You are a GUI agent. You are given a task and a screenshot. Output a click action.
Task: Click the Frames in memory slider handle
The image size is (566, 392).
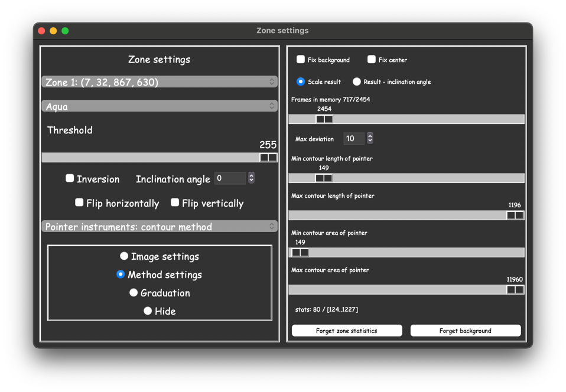(324, 119)
